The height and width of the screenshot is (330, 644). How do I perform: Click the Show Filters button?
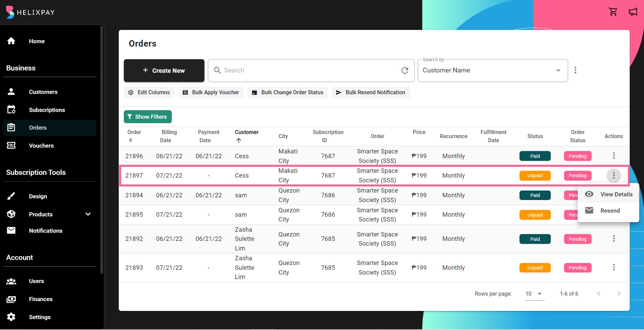pos(148,117)
